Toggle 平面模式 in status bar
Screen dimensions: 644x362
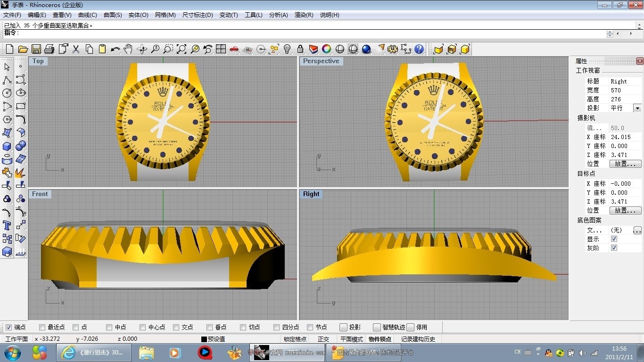point(352,339)
